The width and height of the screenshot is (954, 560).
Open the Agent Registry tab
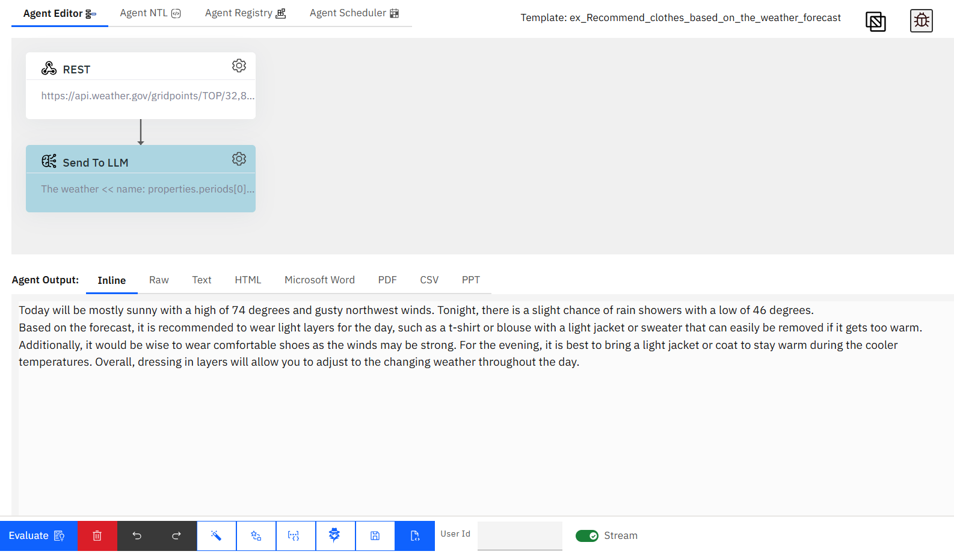(x=245, y=13)
